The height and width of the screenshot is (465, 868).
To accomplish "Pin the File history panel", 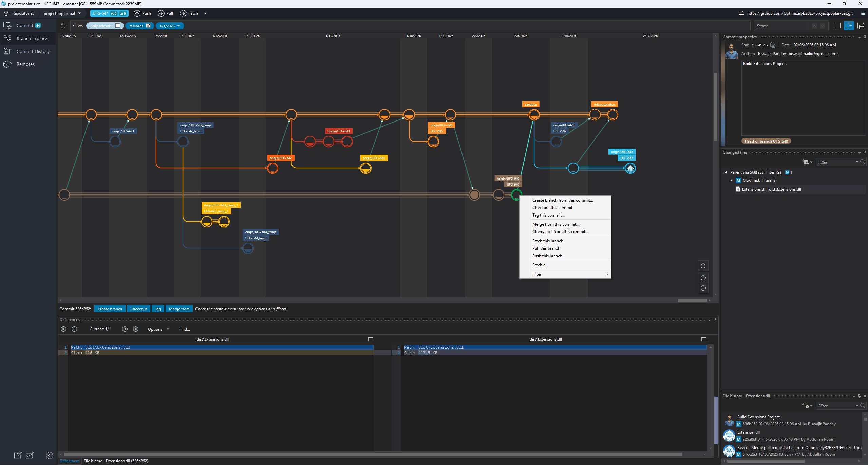I will tap(859, 396).
